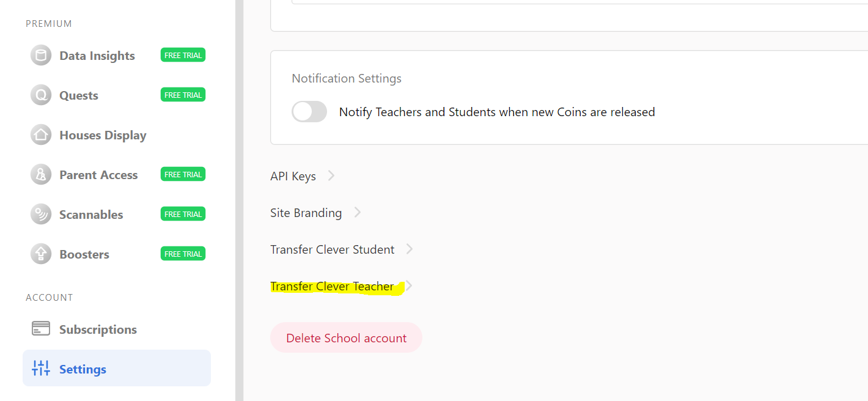
Task: Expand the API Keys chevron
Action: (x=331, y=176)
